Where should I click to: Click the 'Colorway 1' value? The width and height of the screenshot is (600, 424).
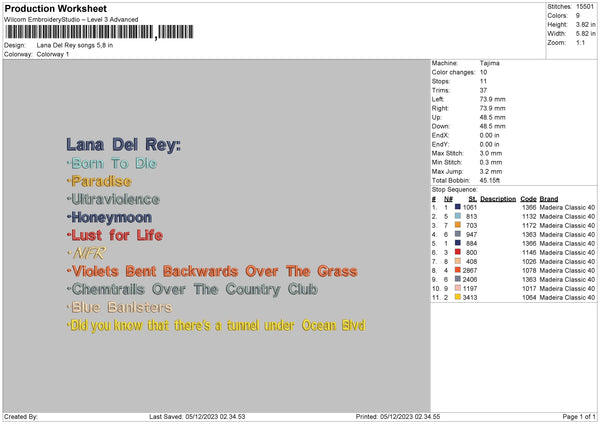click(x=53, y=54)
